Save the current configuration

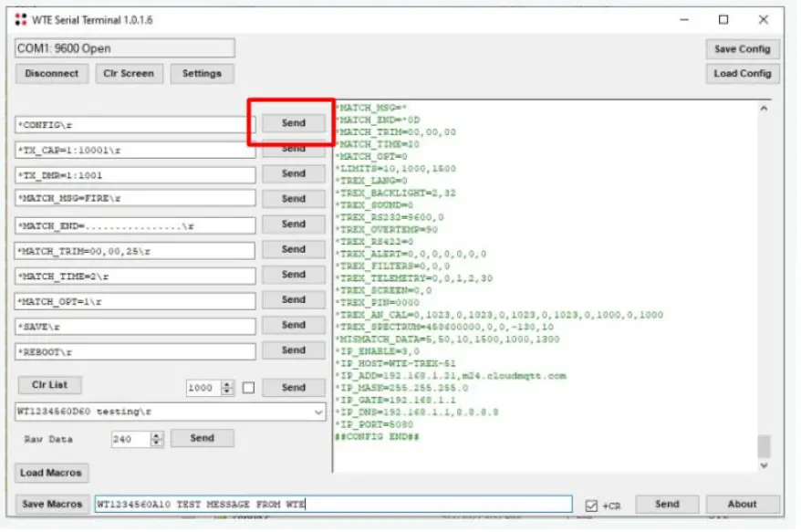tap(743, 48)
